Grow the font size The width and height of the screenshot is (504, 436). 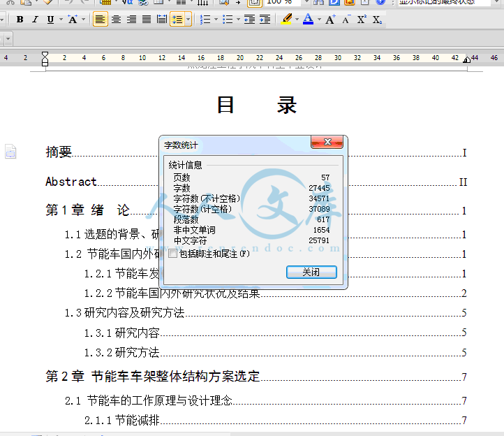click(330, 20)
